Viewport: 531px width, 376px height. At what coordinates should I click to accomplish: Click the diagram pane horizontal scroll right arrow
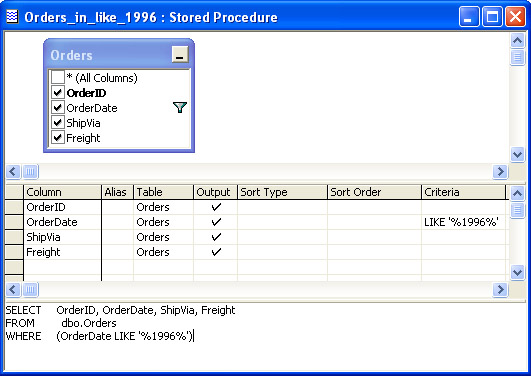coord(500,171)
